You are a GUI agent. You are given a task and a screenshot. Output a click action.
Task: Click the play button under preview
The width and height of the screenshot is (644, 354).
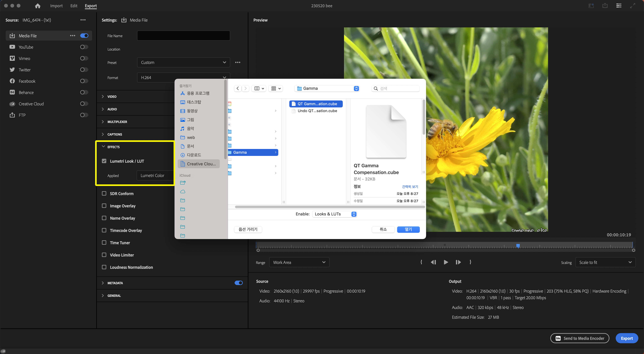pos(446,262)
